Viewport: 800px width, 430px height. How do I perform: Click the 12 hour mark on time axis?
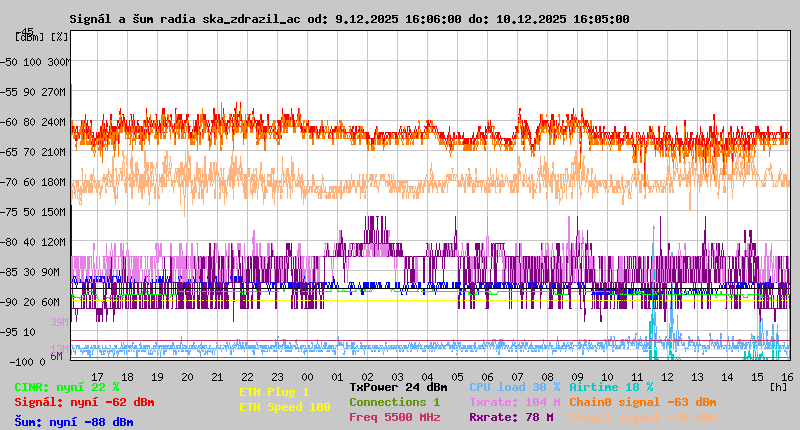[x=668, y=376]
